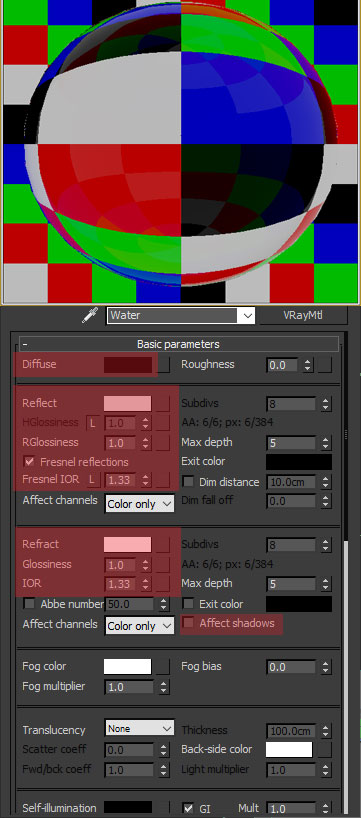Toggle the Fresnel IOR L lock button
The width and height of the screenshot is (361, 818).
click(93, 479)
